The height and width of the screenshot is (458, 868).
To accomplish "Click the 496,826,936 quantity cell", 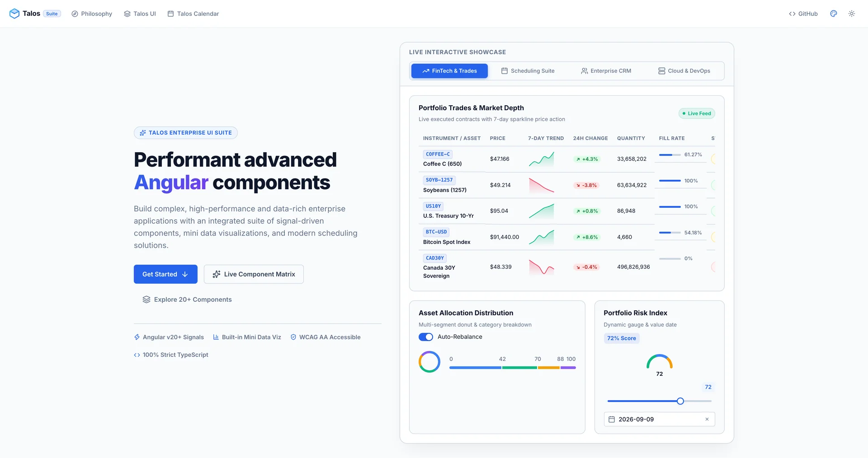I will (633, 267).
